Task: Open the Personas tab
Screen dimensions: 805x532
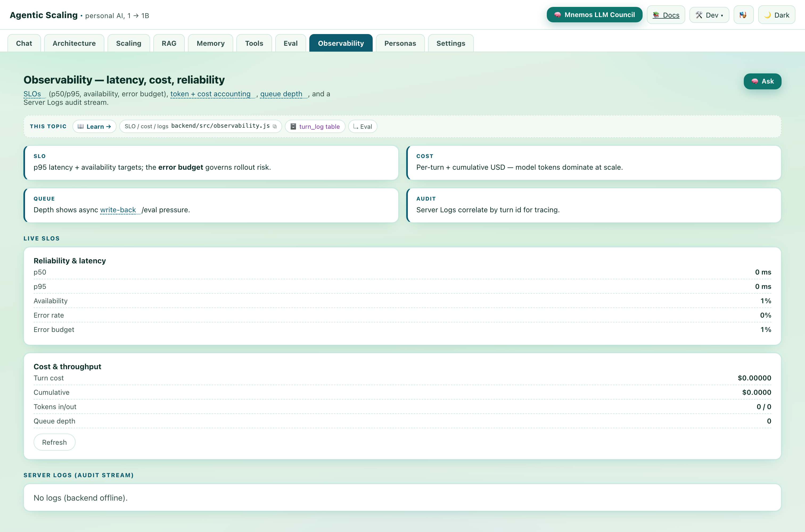Action: pyautogui.click(x=400, y=43)
